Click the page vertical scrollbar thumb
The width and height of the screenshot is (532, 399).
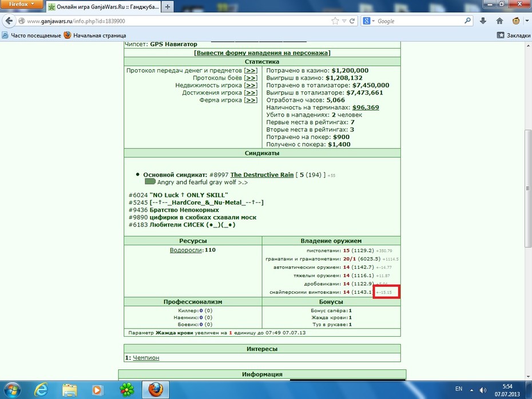tap(527, 188)
